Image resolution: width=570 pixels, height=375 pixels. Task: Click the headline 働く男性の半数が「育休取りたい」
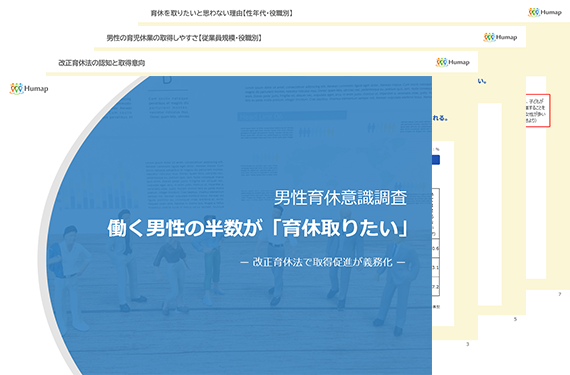(x=258, y=229)
